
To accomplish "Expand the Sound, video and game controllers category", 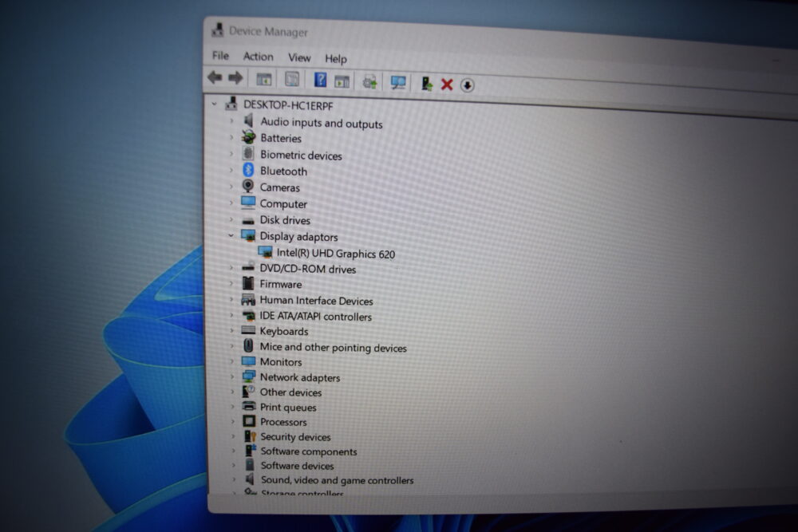I will coord(234,479).
